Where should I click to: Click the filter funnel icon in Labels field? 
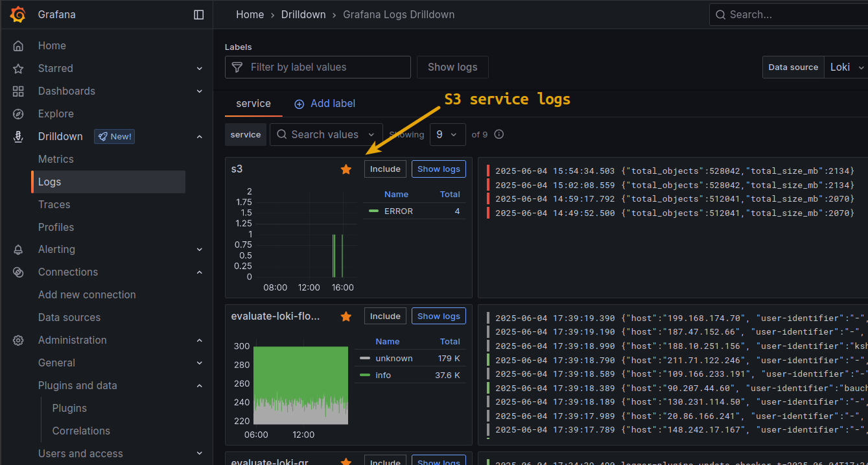click(237, 67)
